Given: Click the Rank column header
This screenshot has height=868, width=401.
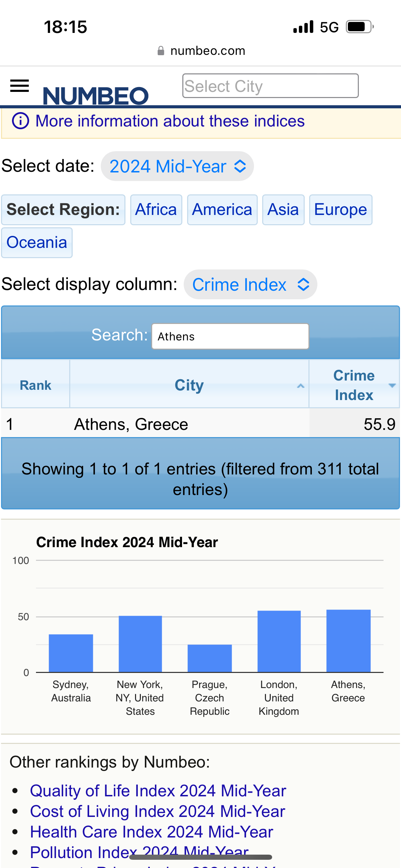Looking at the screenshot, I should coord(35,385).
